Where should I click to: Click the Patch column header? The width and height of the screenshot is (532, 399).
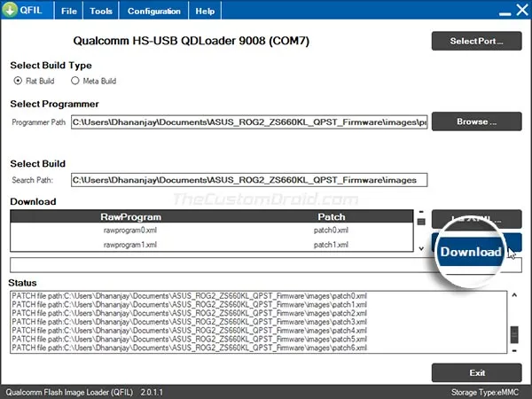332,217
